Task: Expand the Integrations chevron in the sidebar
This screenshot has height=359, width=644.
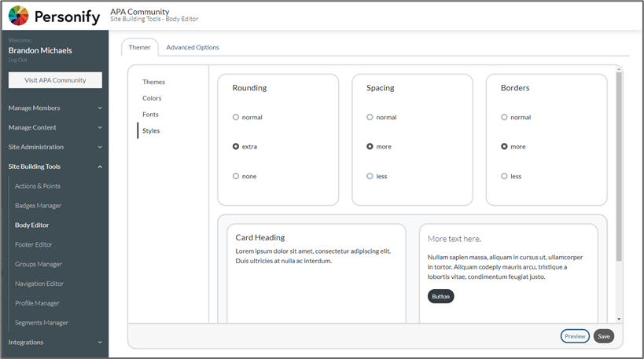Action: tap(100, 343)
